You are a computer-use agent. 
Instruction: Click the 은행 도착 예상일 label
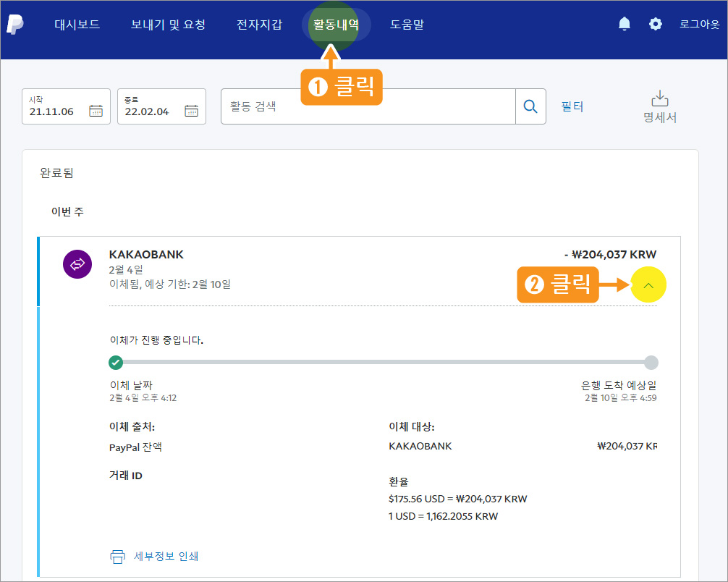[619, 385]
